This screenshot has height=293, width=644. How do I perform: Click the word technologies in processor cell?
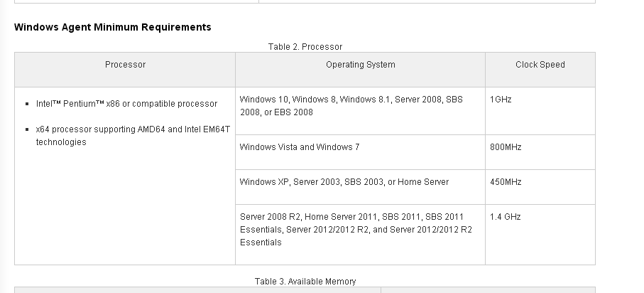(61, 142)
